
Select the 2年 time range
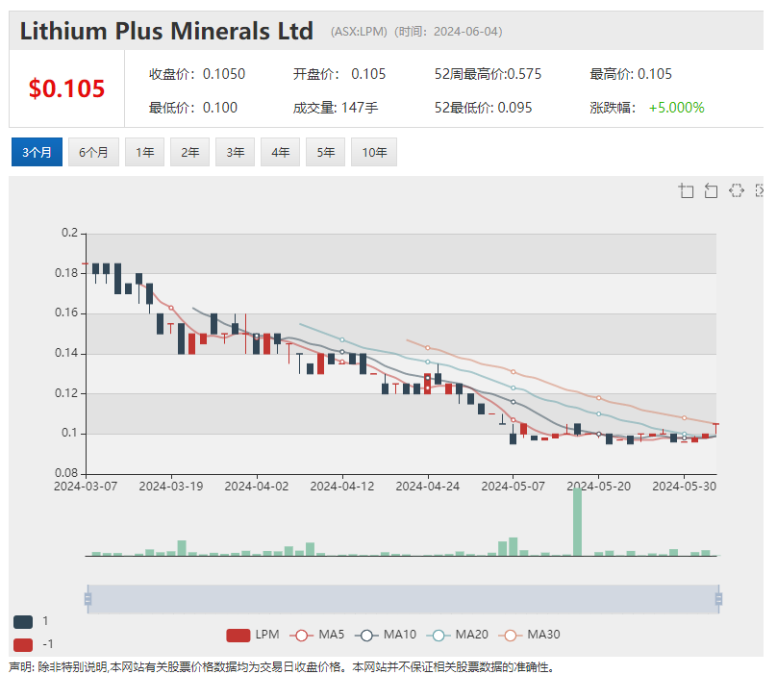(189, 152)
